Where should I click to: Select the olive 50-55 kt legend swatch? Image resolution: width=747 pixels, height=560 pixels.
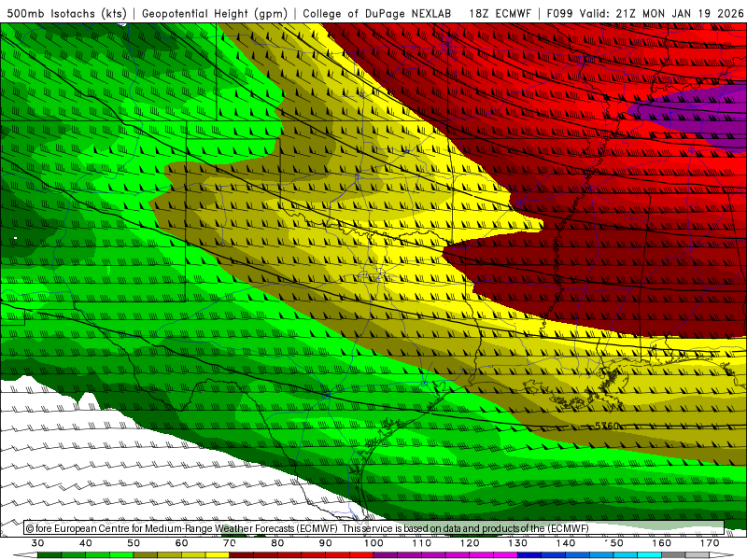pos(146,555)
